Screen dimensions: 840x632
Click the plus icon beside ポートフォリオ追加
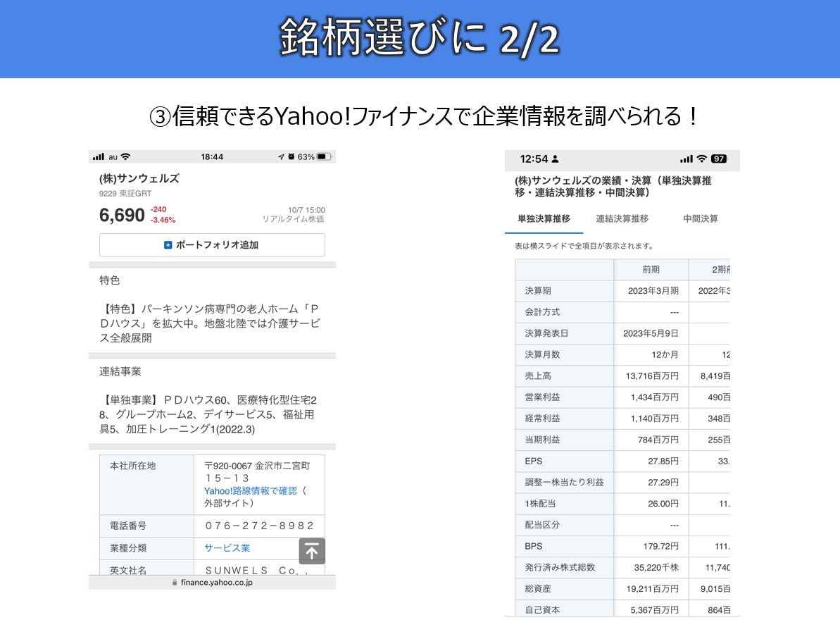(x=168, y=245)
